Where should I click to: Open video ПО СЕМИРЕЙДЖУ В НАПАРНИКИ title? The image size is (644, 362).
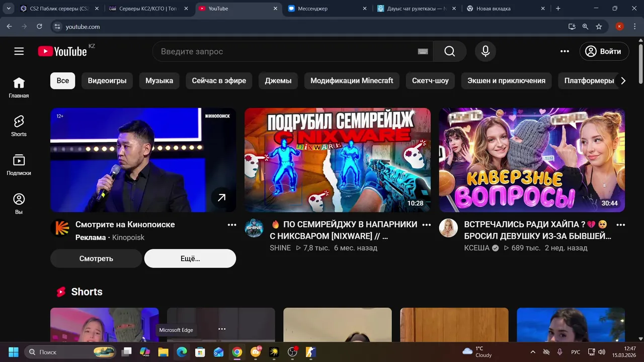point(344,230)
